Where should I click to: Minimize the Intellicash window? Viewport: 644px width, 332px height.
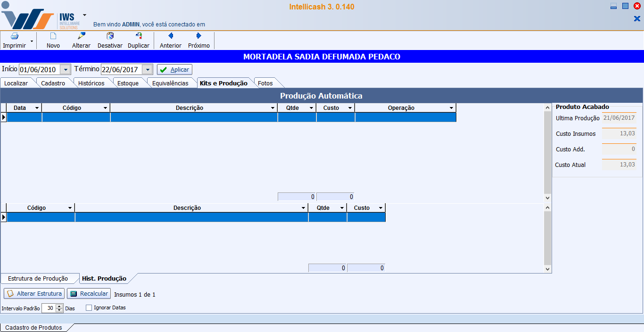(613, 6)
